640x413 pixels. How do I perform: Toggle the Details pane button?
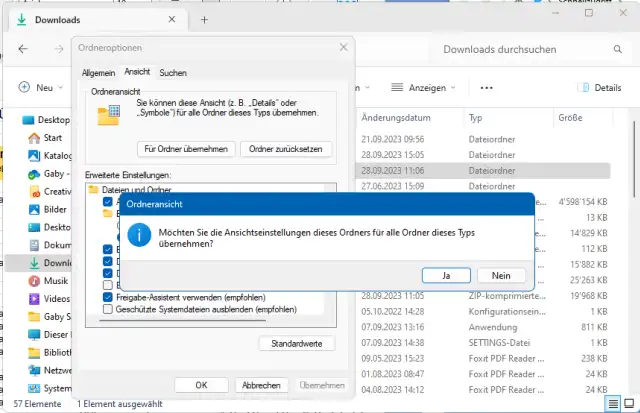click(x=600, y=88)
